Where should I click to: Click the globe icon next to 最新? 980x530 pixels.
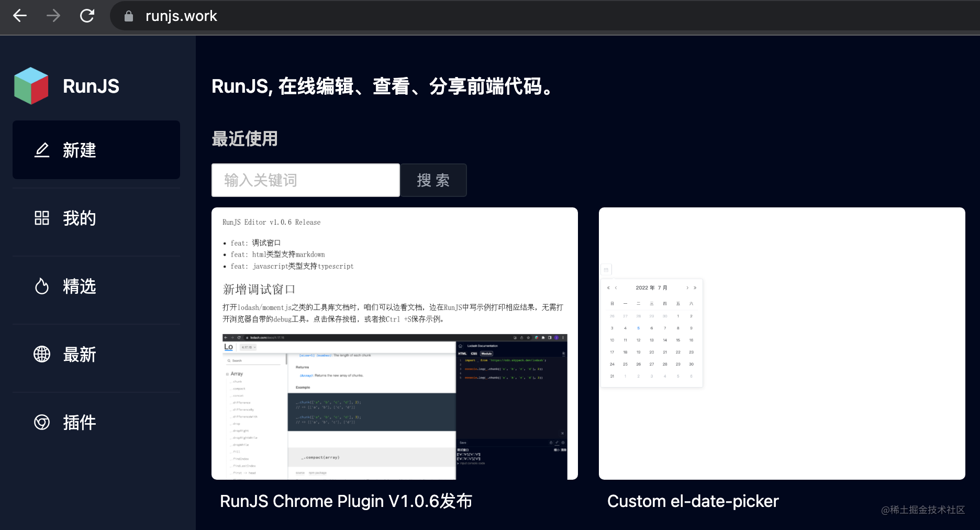pos(42,355)
